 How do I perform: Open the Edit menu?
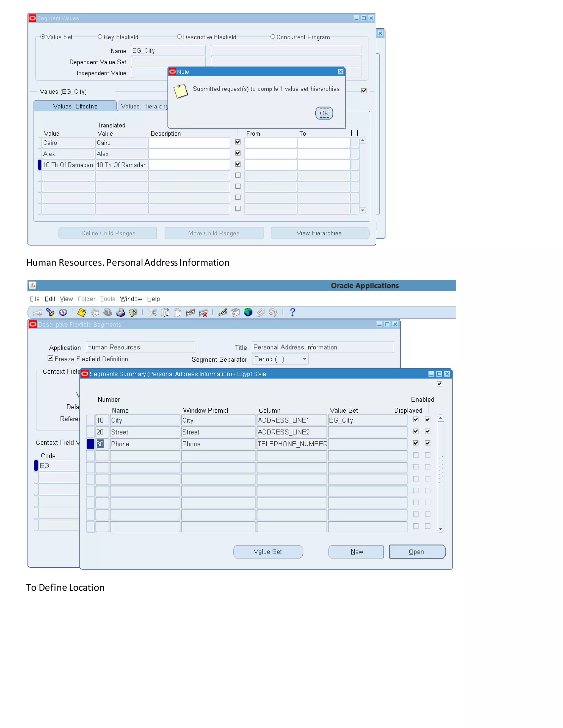tap(50, 299)
